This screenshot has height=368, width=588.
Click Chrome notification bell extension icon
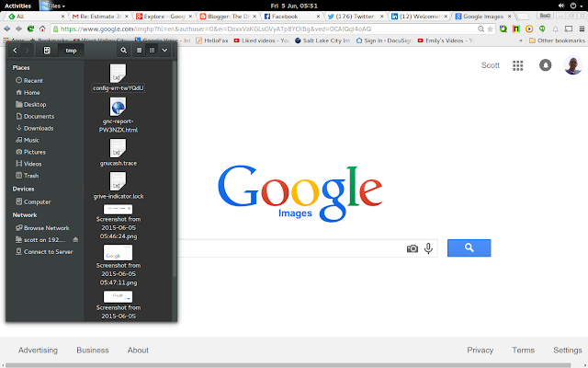pyautogui.click(x=555, y=29)
